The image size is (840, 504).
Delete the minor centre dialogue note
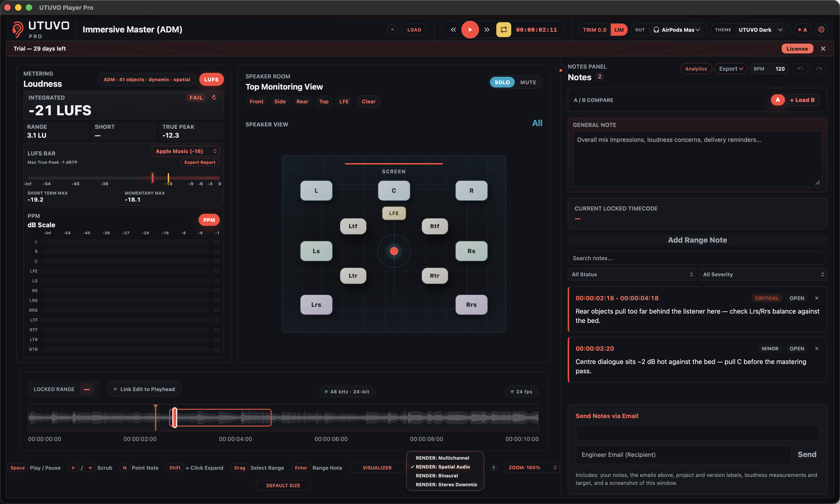tap(817, 348)
